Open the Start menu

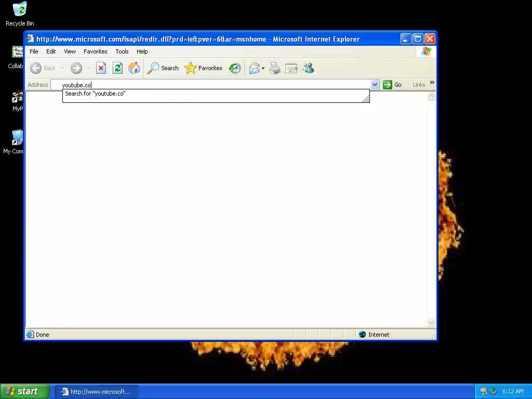tap(24, 392)
